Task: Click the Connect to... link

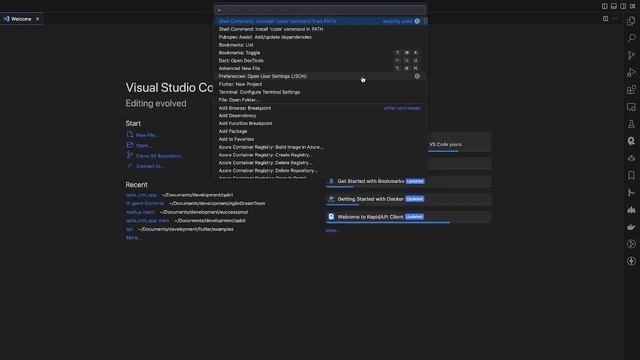Action: pyautogui.click(x=150, y=166)
